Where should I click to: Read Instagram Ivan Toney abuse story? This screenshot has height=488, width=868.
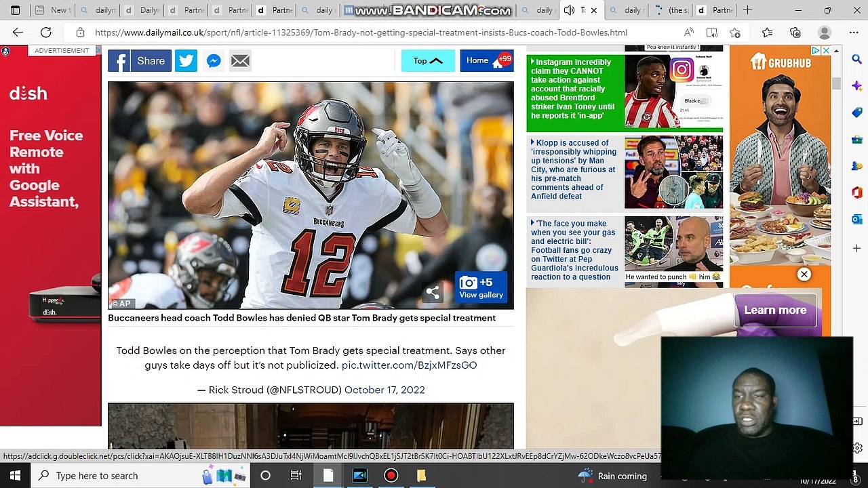click(574, 89)
